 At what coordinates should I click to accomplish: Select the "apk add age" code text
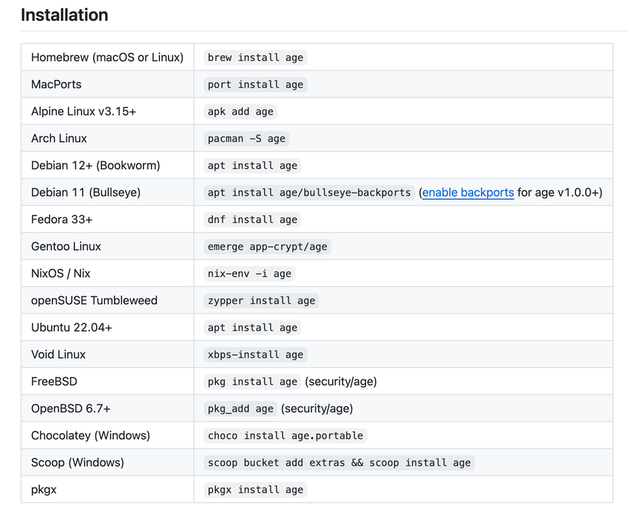click(x=240, y=112)
